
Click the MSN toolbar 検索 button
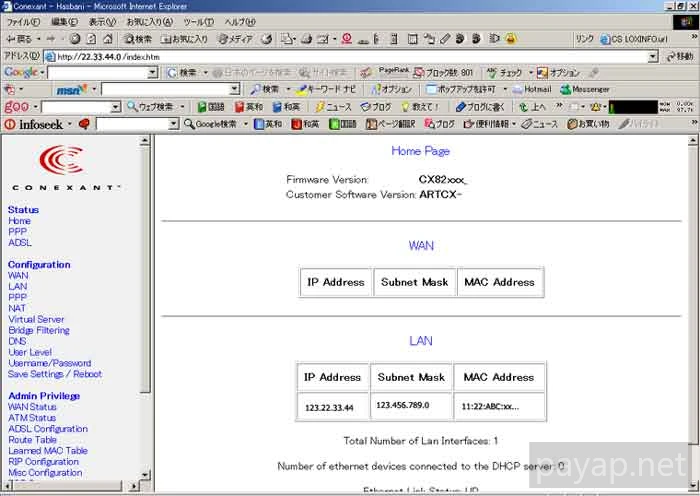[265, 89]
